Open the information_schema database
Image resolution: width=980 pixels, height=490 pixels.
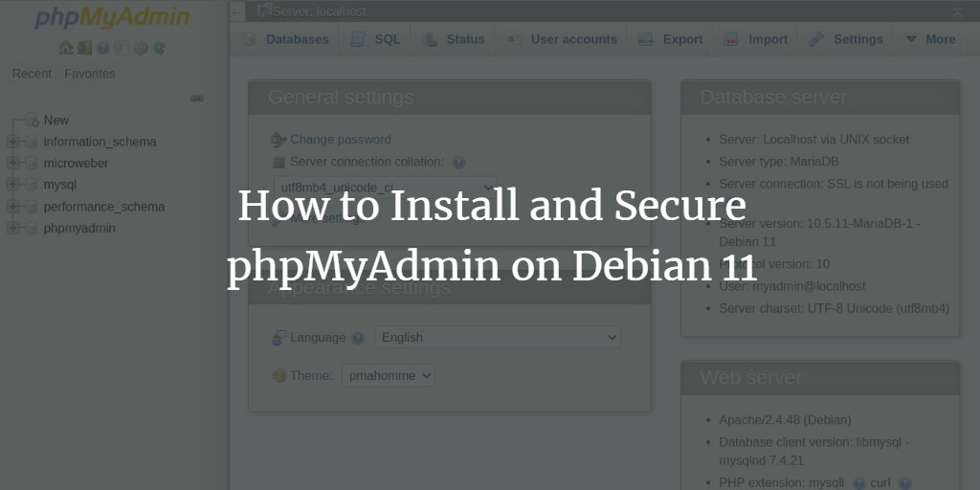tap(100, 142)
